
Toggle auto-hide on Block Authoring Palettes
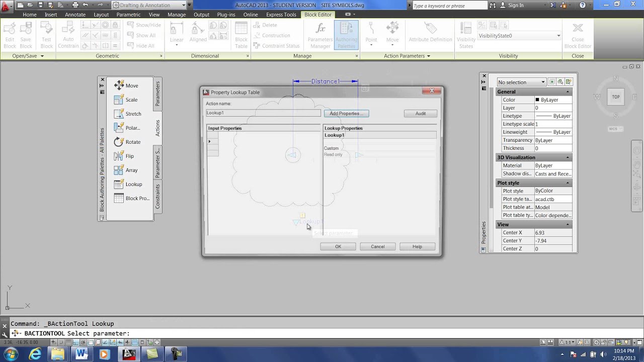102,85
